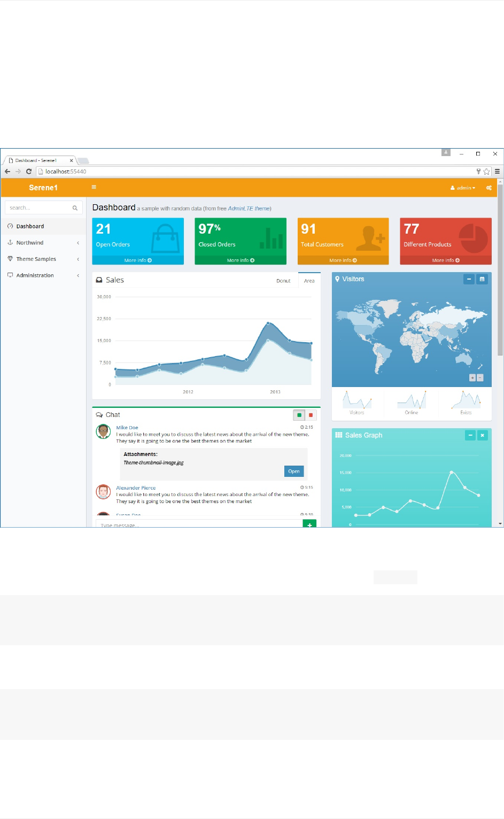Reload the page with refresh icon

(29, 172)
